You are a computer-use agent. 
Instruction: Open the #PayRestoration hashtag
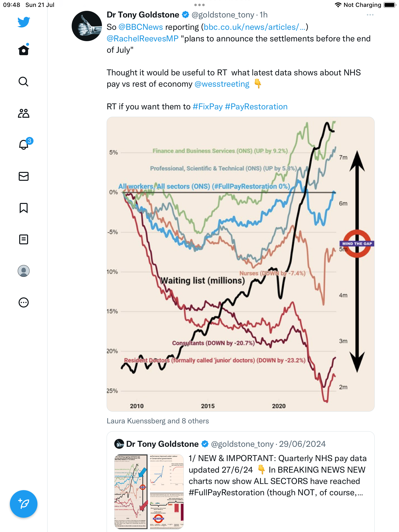coord(256,107)
